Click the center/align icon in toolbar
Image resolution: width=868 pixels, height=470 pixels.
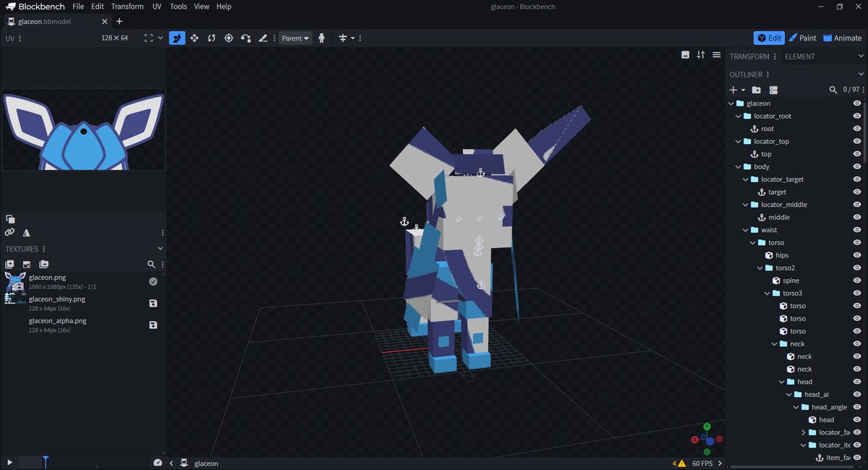click(343, 38)
